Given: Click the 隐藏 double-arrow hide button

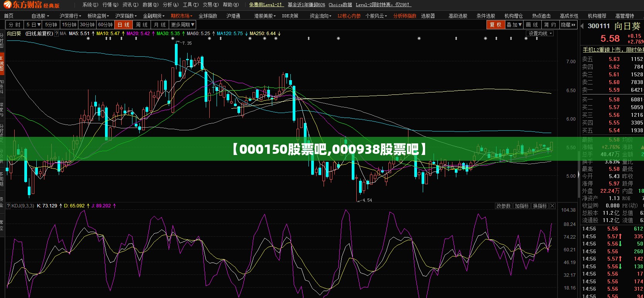Looking at the screenshot, I should [x=568, y=25].
